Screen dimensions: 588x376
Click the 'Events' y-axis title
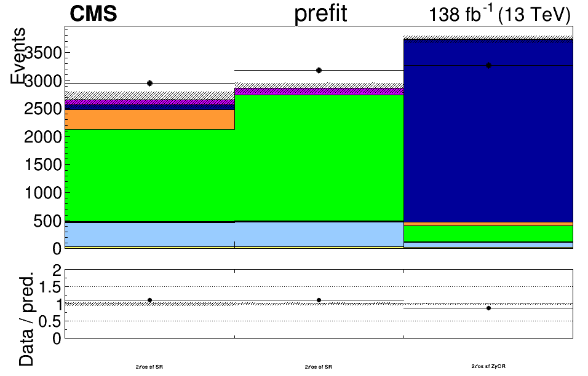18,56
